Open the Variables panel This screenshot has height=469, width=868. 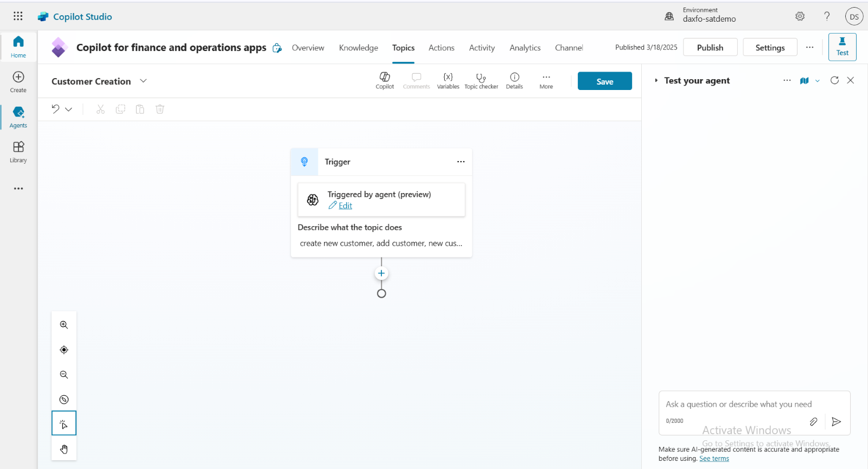pyautogui.click(x=448, y=80)
